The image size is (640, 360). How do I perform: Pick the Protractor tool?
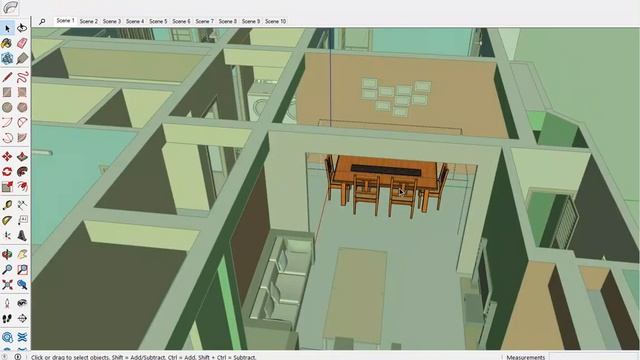[7, 220]
